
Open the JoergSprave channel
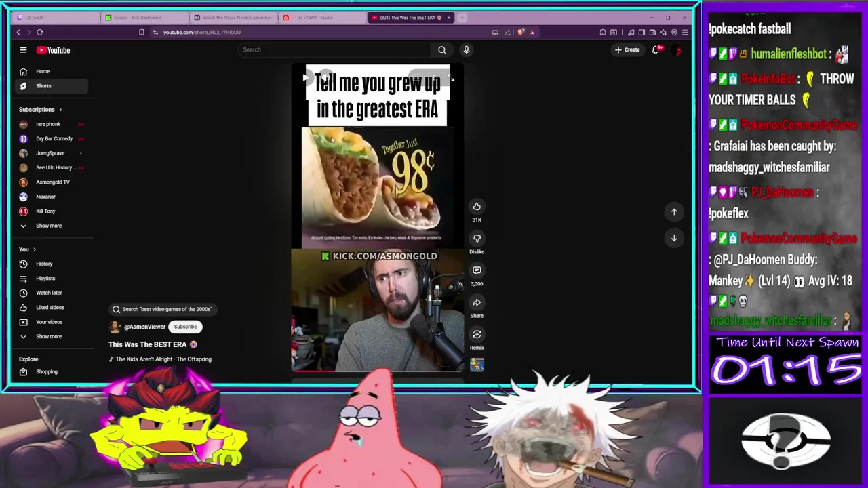pyautogui.click(x=51, y=153)
